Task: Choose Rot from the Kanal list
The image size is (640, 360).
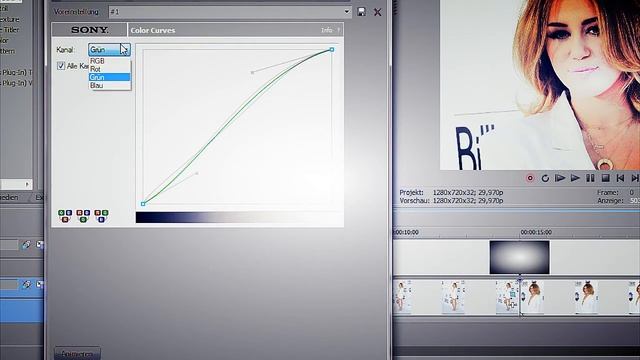Action: [x=109, y=69]
